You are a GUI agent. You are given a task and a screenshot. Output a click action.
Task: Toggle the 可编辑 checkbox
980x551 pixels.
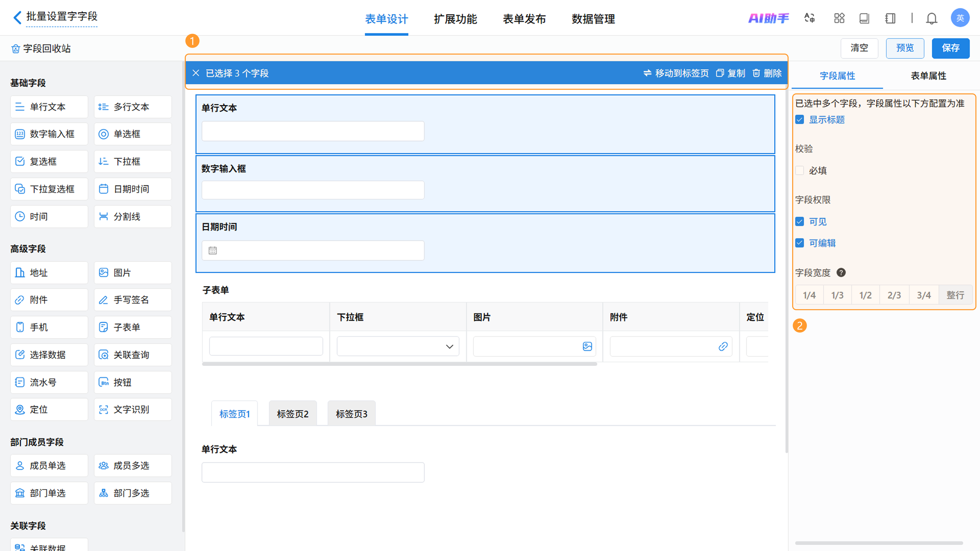[x=800, y=243]
